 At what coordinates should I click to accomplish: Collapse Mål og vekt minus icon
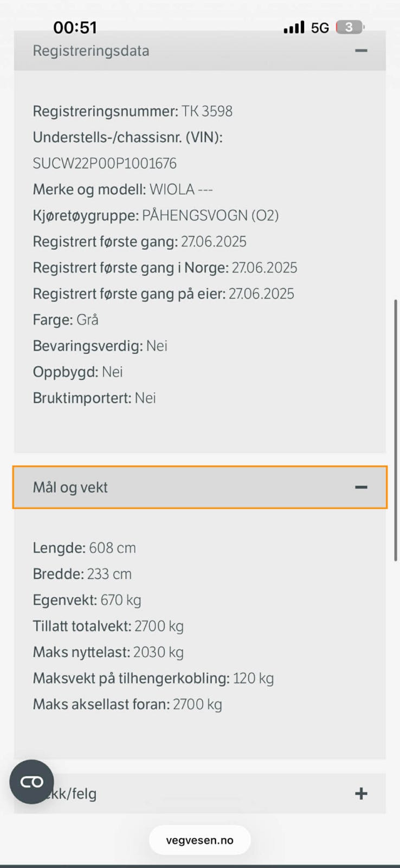pos(361,487)
